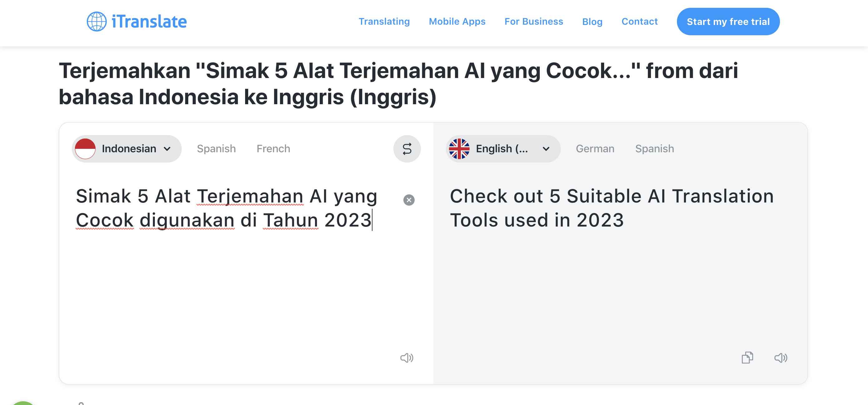Select Spanish as source language
This screenshot has height=405, width=868.
click(x=216, y=149)
